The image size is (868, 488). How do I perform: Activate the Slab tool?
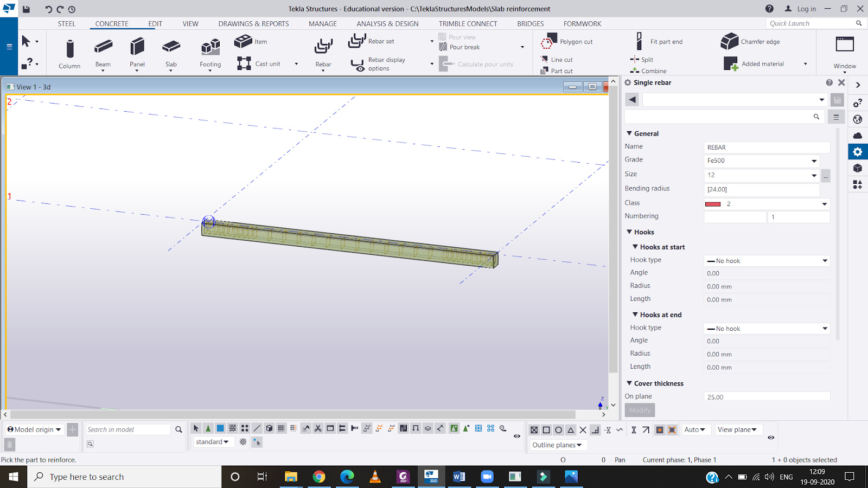click(x=171, y=54)
